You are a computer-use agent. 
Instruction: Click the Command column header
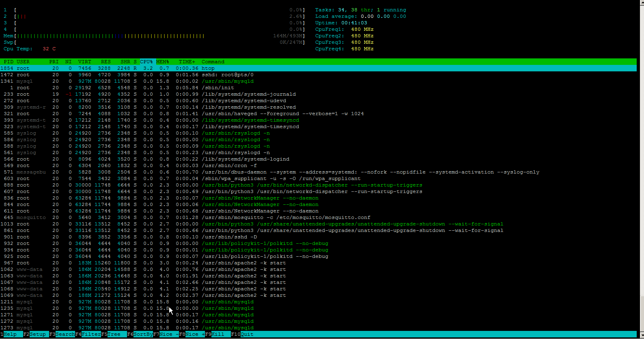tap(213, 62)
